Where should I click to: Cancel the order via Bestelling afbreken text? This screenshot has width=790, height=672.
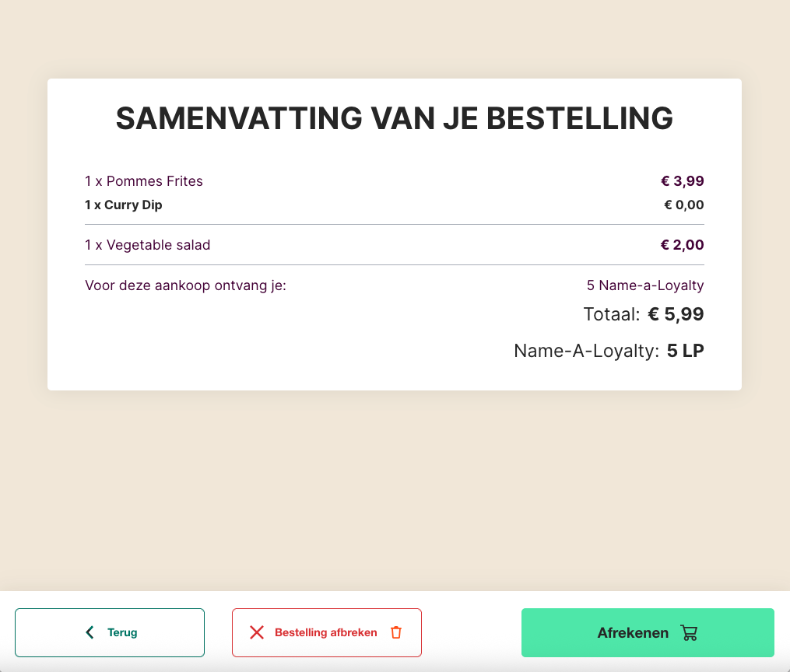pos(325,632)
